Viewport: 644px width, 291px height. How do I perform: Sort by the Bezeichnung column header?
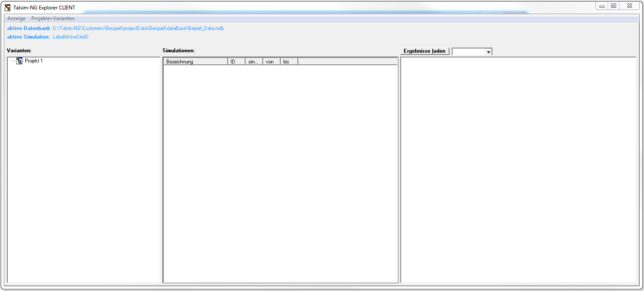pyautogui.click(x=195, y=62)
